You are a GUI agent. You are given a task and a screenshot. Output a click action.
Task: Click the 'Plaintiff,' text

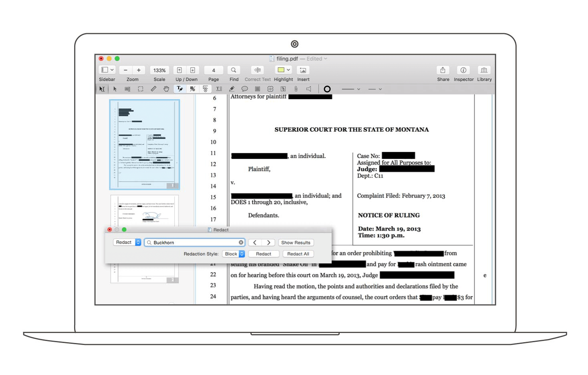(259, 169)
